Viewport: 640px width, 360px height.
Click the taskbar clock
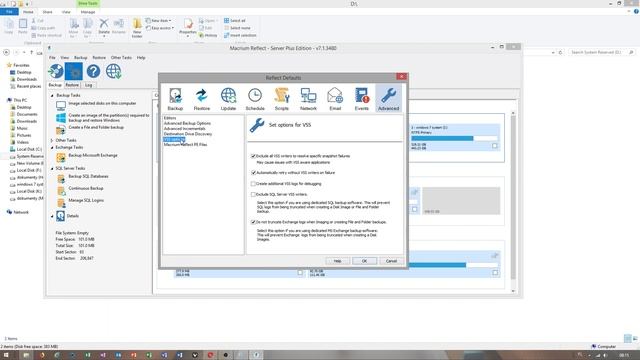(x=624, y=356)
